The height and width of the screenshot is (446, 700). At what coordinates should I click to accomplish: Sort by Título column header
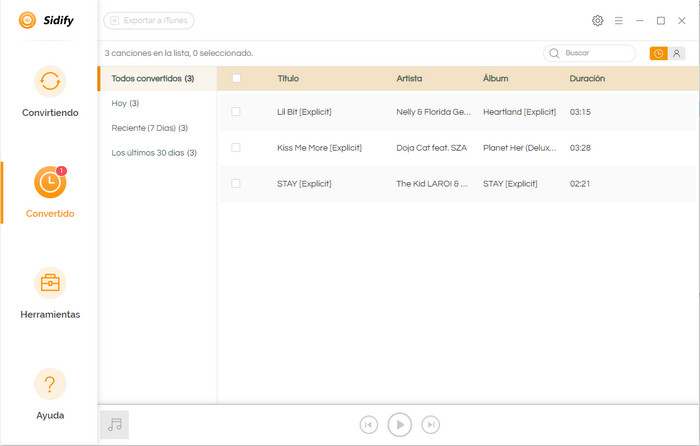[x=288, y=79]
